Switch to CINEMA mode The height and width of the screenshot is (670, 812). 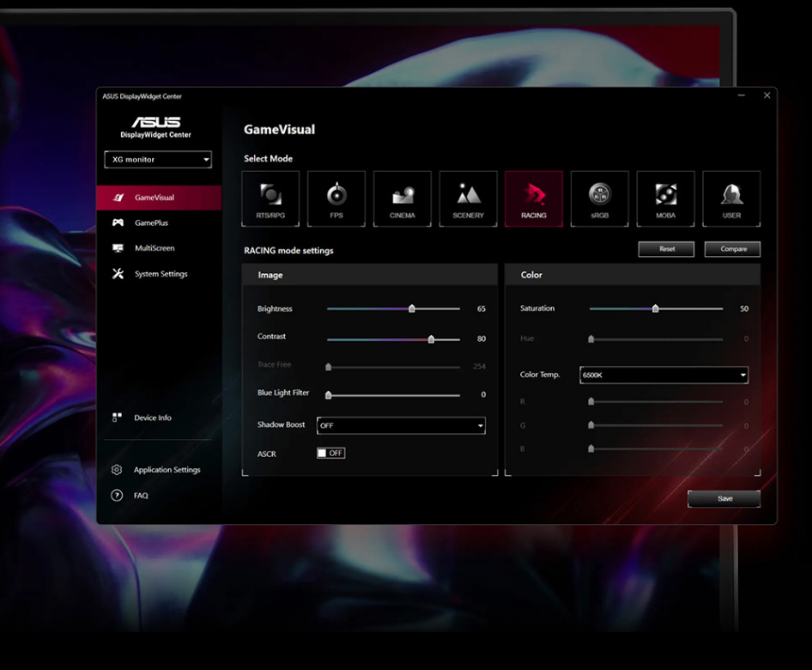[403, 198]
